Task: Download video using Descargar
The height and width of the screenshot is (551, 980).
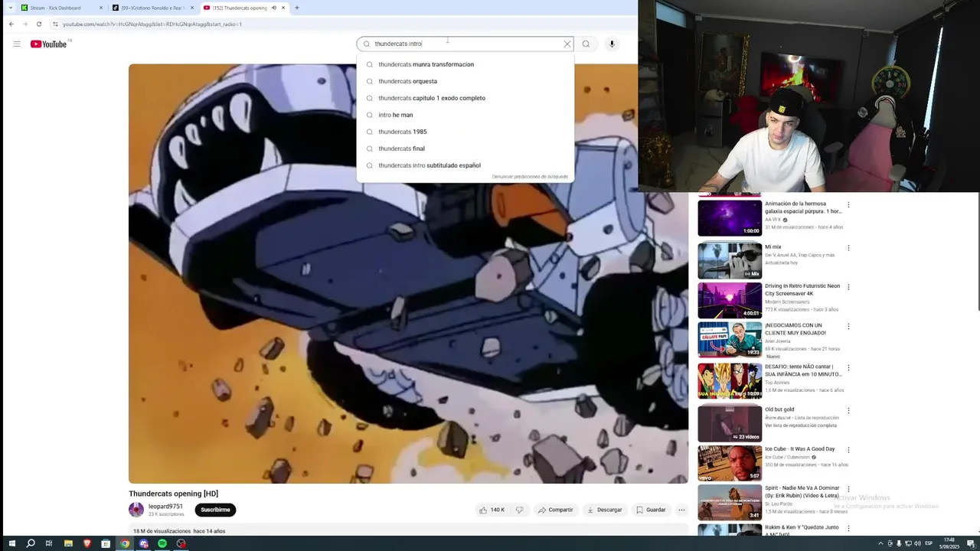Action: pyautogui.click(x=604, y=510)
